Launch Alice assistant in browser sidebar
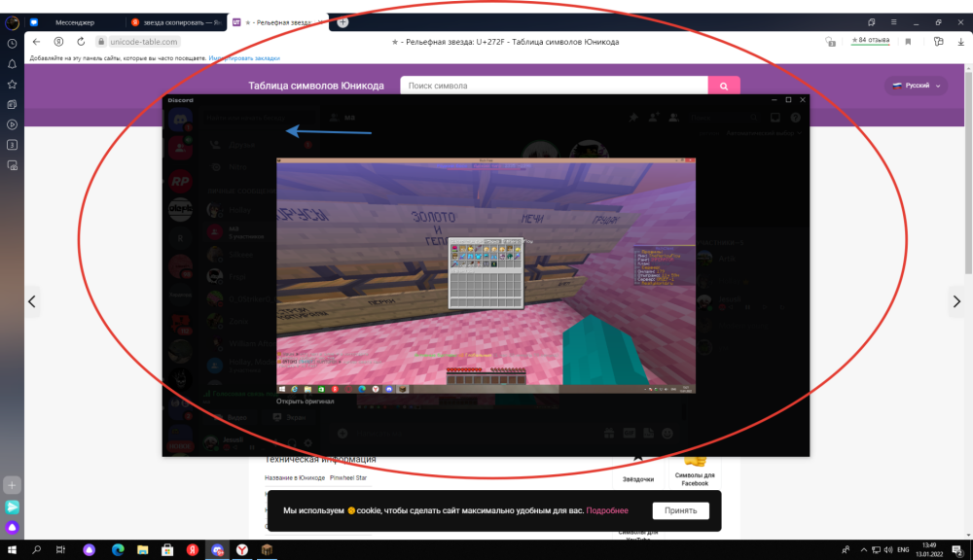The height and width of the screenshot is (560, 973). click(12, 527)
